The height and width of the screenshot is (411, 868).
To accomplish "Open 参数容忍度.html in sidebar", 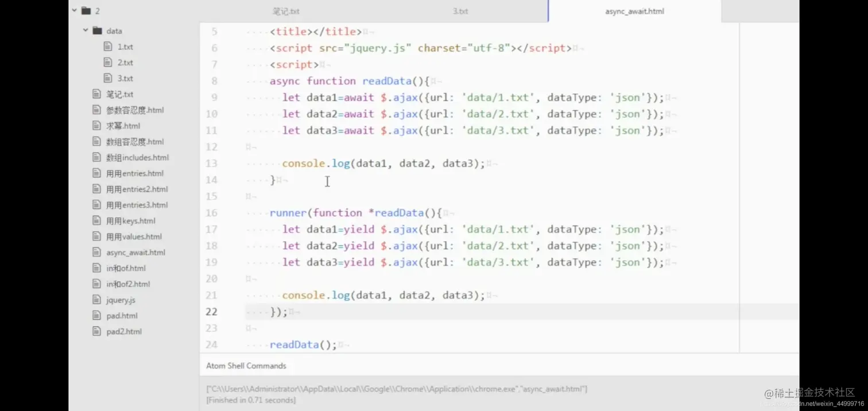I will click(135, 110).
